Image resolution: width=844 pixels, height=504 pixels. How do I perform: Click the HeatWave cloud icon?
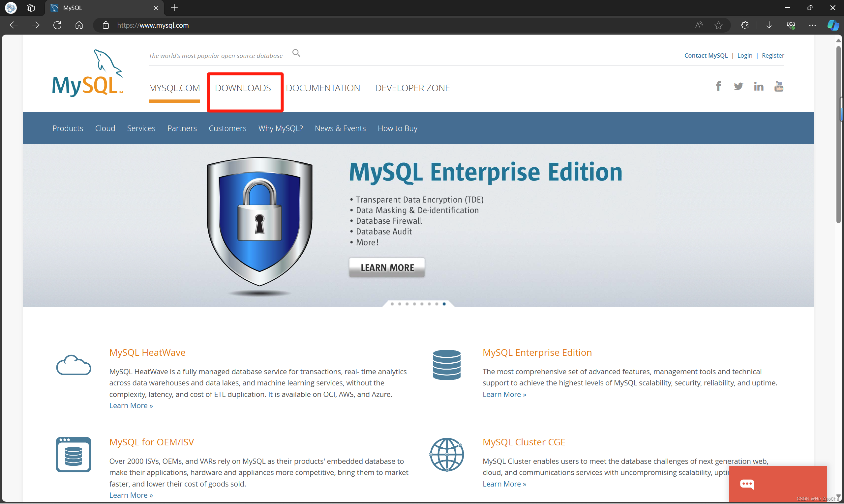coord(74,365)
